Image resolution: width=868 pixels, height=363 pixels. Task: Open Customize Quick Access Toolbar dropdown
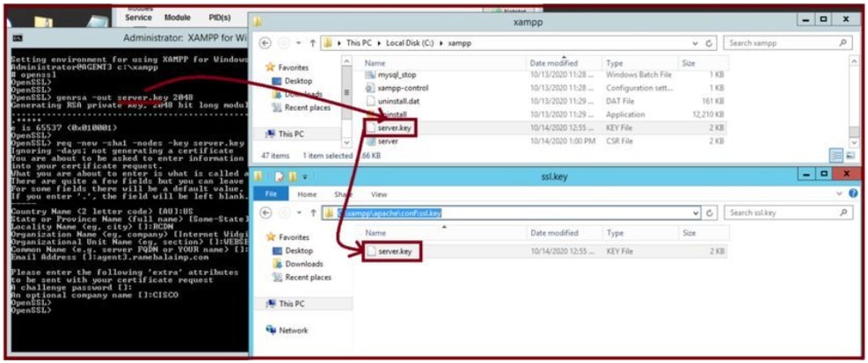(x=303, y=177)
